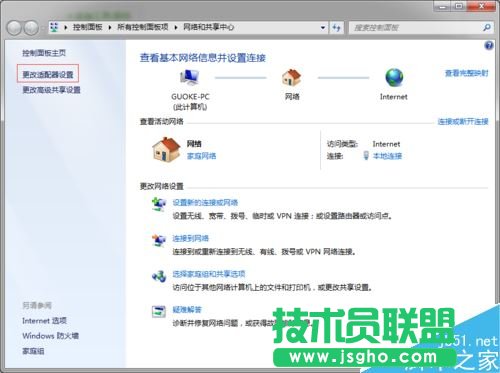This screenshot has height=373, width=500.
Task: Click the troubleshoot problems icon
Action: [159, 312]
